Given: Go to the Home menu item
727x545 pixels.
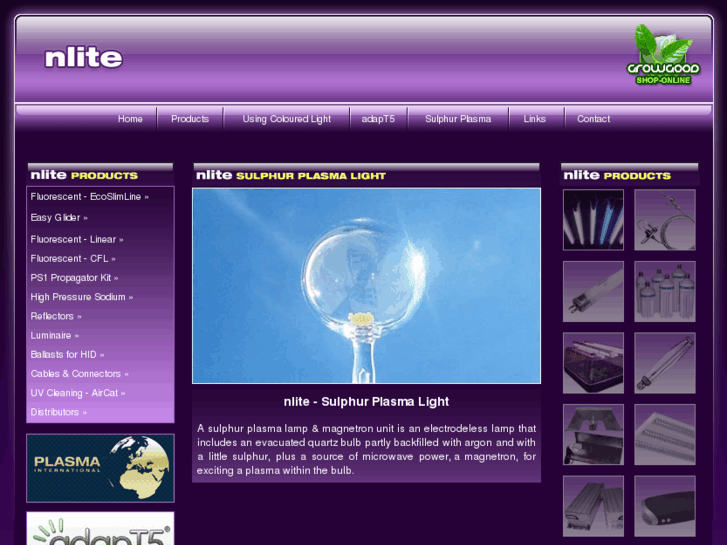Looking at the screenshot, I should [130, 119].
